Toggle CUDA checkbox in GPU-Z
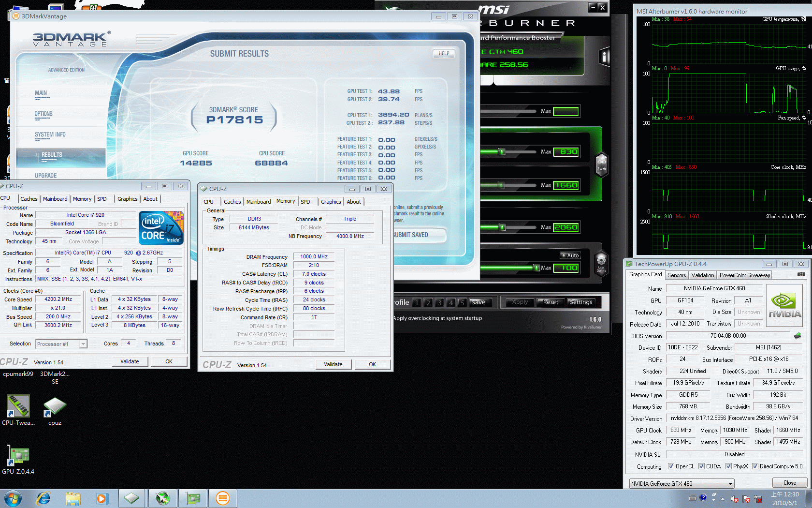This screenshot has width=812, height=508. (x=701, y=466)
